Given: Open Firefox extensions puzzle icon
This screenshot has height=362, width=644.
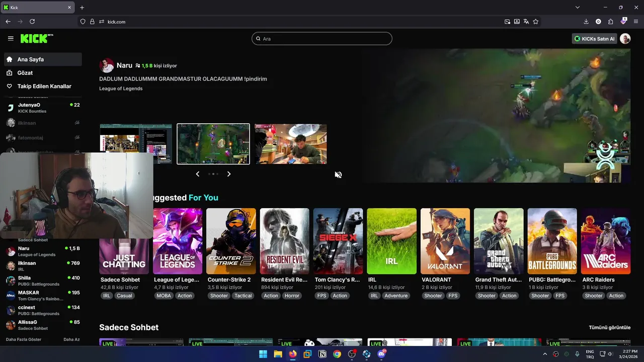Looking at the screenshot, I should 611,22.
